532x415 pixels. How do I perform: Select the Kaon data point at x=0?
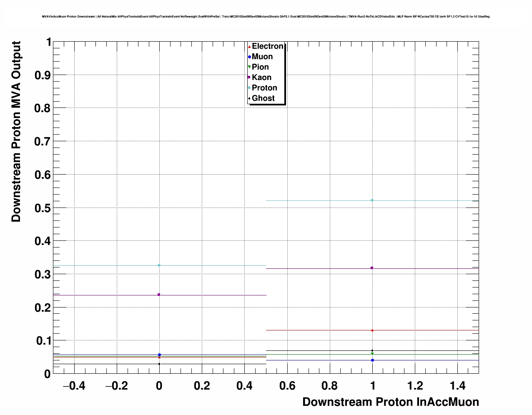pyautogui.click(x=159, y=295)
